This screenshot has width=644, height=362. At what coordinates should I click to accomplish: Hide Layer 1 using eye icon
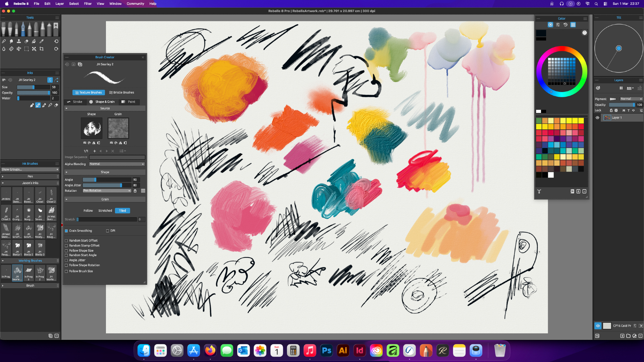598,118
